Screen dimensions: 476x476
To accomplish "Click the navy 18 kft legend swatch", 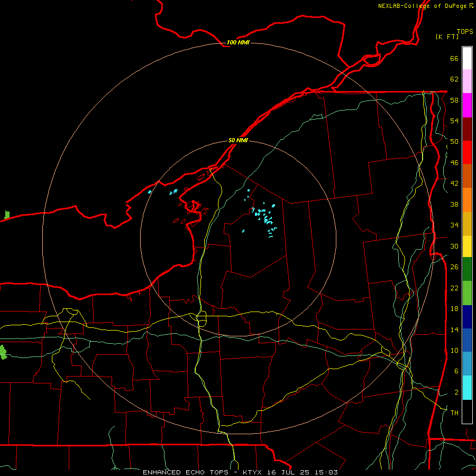I will pyautogui.click(x=467, y=317).
